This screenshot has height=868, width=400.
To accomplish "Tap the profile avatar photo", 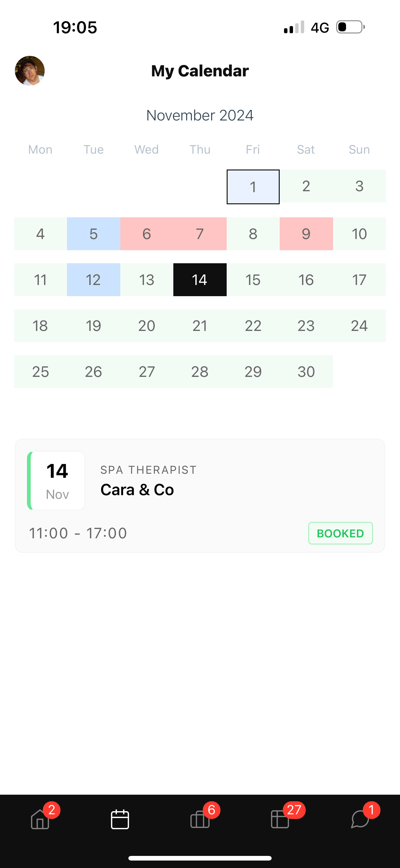I will click(30, 71).
